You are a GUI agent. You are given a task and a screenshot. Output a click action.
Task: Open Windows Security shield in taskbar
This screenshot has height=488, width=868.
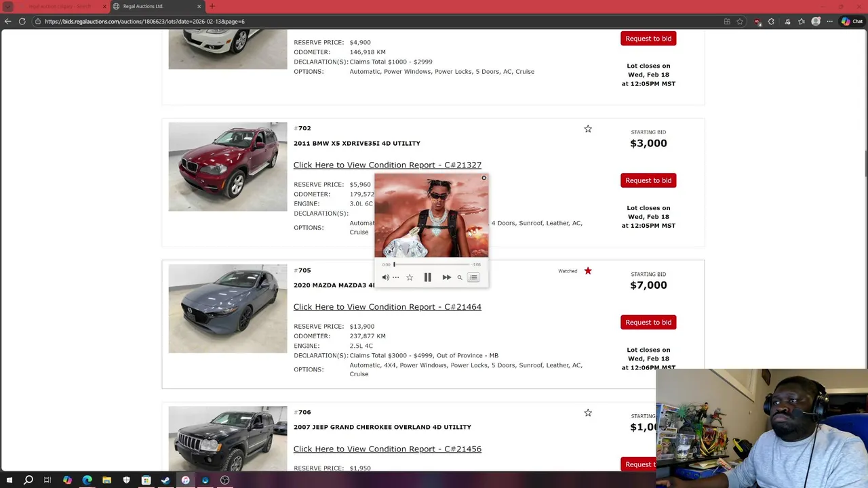coord(126,480)
